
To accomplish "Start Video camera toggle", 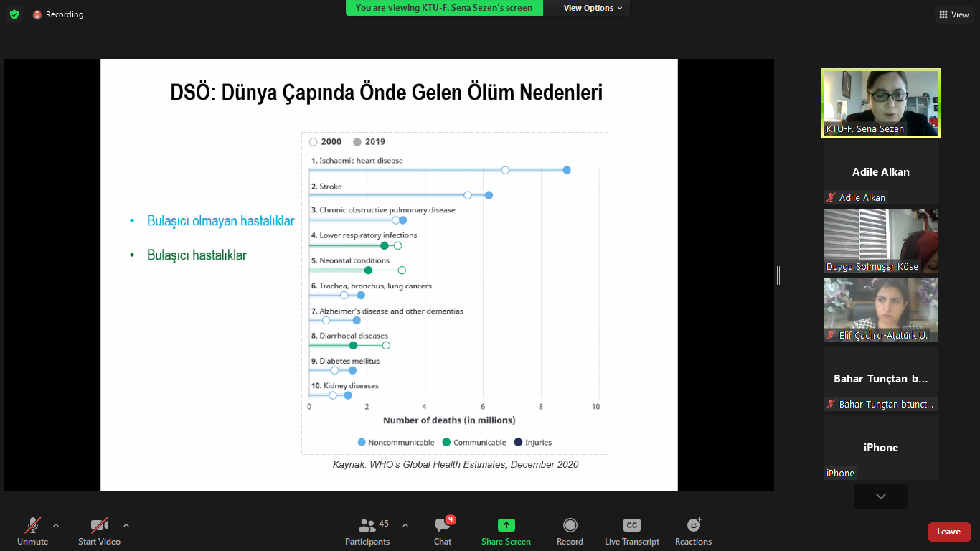I will [x=99, y=532].
